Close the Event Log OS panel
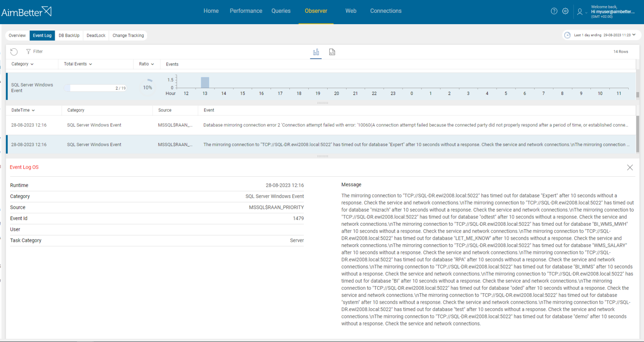The image size is (644, 342). click(630, 167)
